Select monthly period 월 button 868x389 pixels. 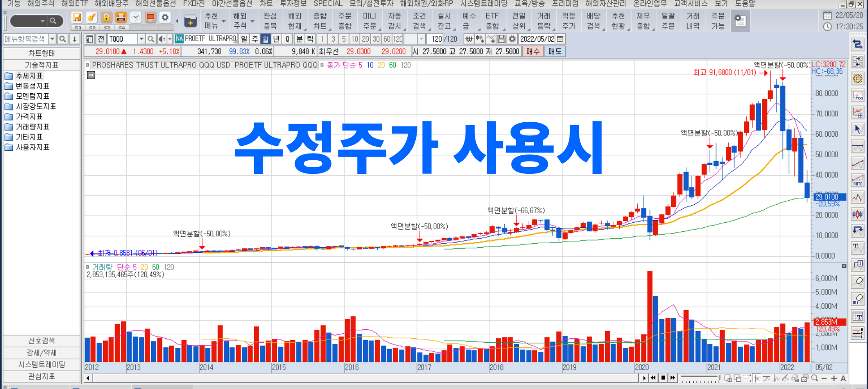(266, 39)
